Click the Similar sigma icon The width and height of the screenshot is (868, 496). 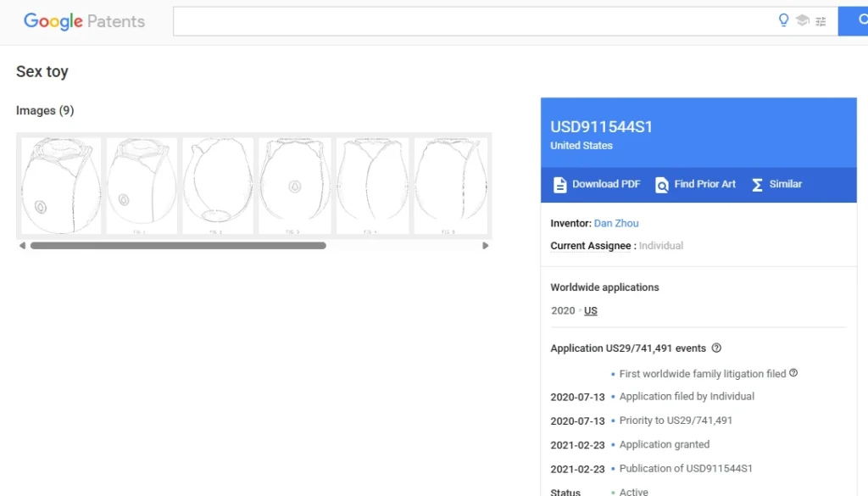[x=757, y=185]
